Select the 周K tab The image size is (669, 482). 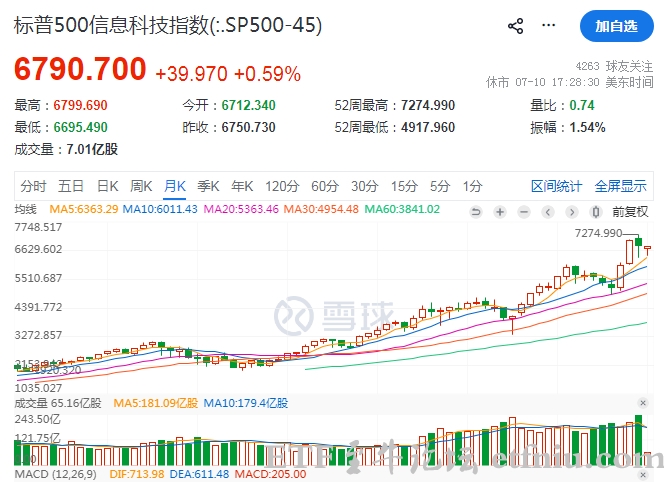pos(141,186)
